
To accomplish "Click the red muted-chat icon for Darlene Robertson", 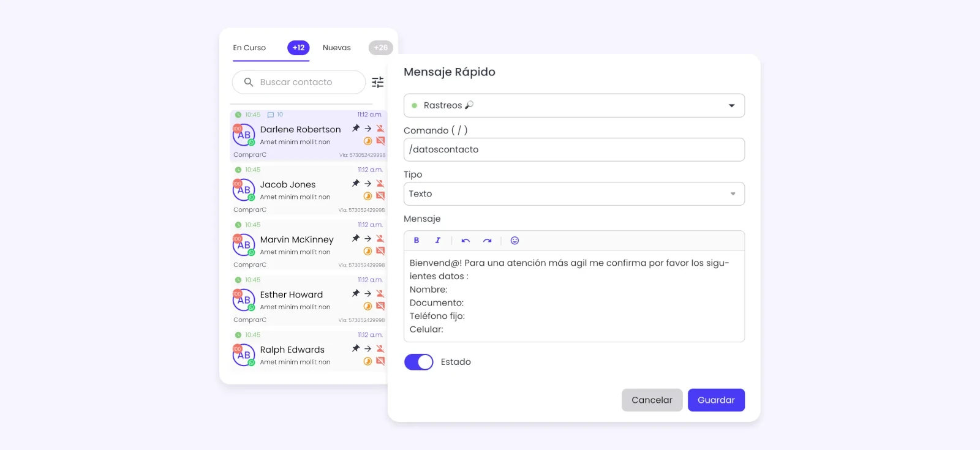I will [380, 141].
